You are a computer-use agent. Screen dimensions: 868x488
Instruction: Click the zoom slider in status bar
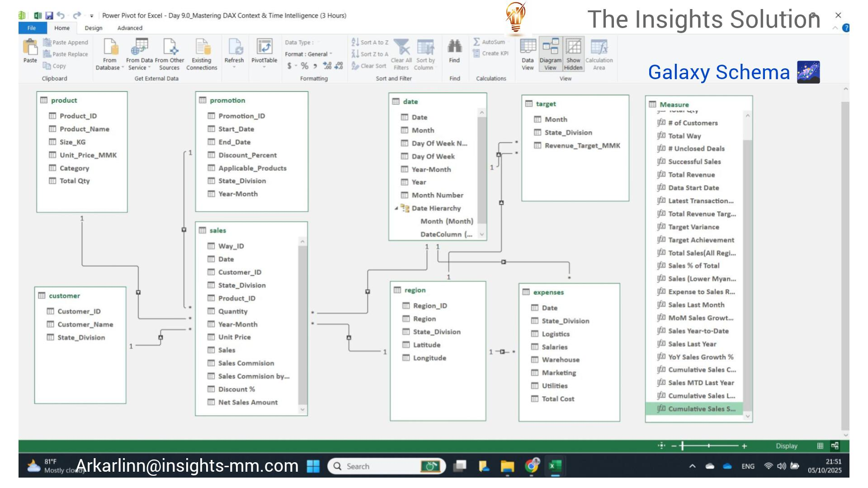pyautogui.click(x=709, y=446)
